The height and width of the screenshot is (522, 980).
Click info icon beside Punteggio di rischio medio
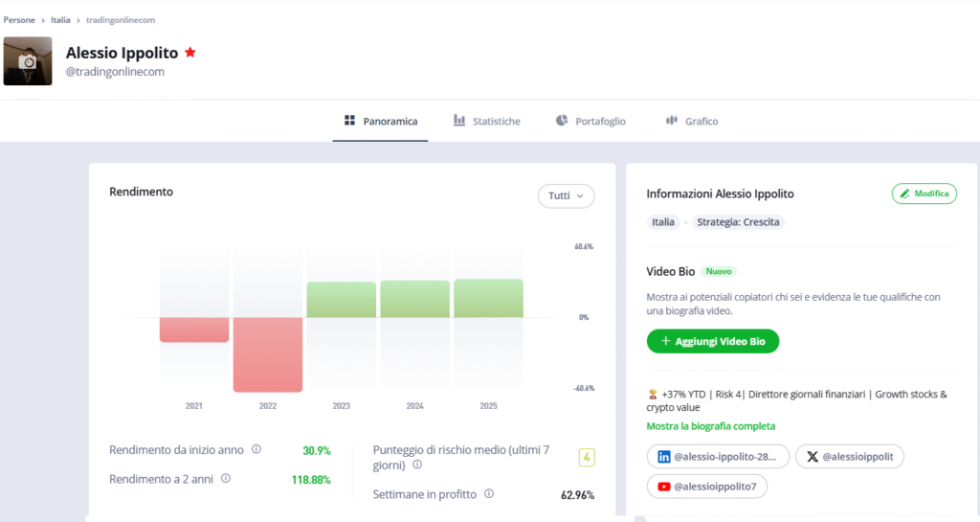pyautogui.click(x=417, y=465)
